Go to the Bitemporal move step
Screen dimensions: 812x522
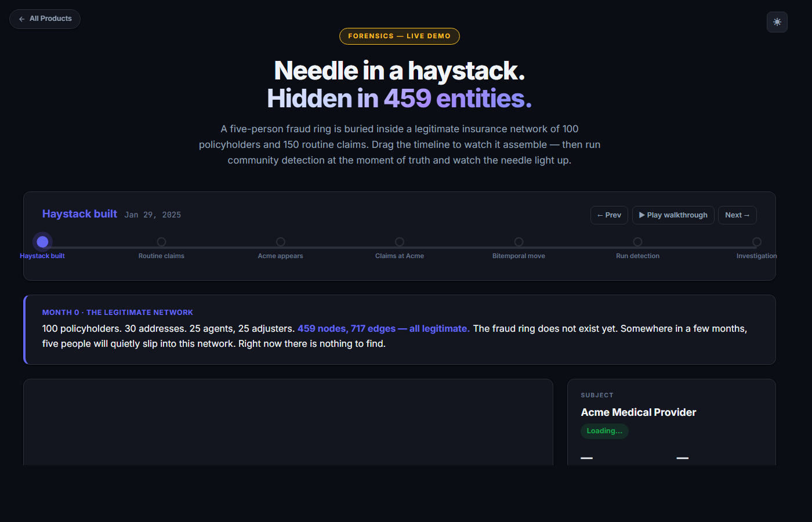519,242
